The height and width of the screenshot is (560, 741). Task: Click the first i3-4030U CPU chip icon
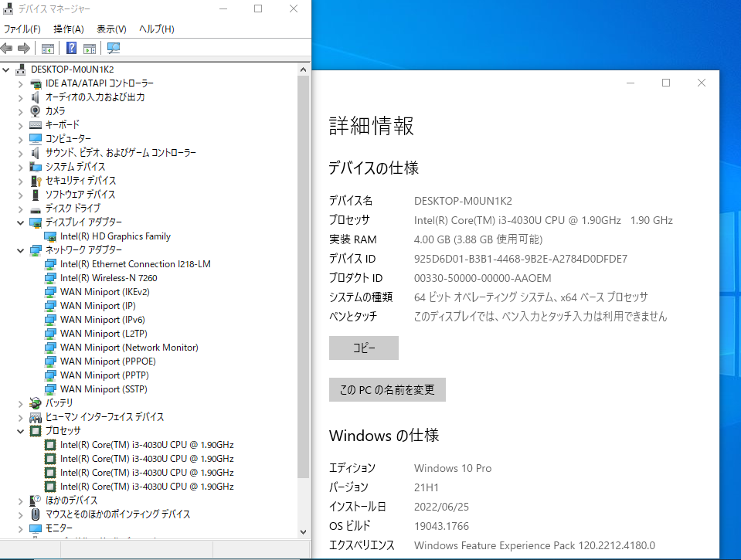click(x=50, y=445)
